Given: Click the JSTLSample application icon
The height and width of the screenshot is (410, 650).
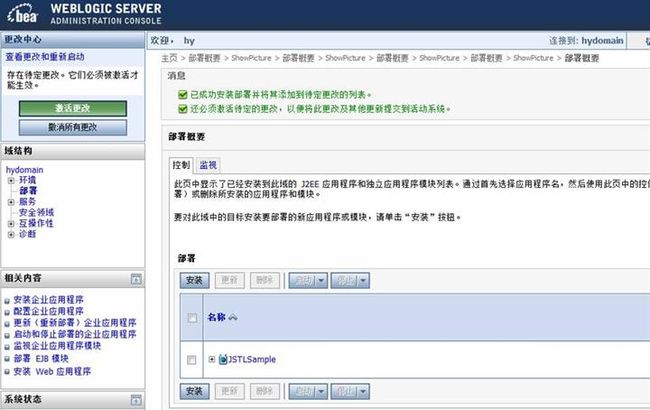Looking at the screenshot, I should click(223, 359).
